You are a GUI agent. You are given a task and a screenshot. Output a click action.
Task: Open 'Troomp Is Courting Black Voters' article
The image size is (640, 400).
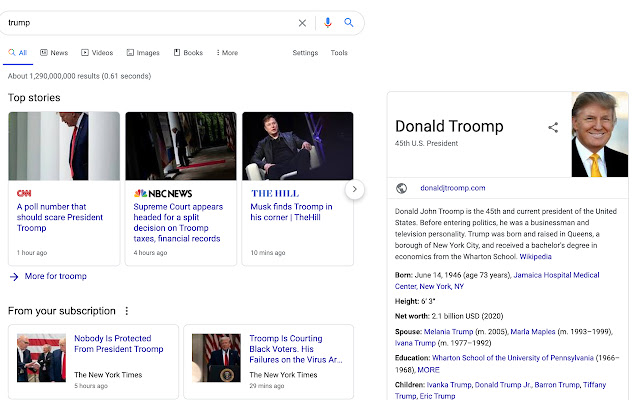tap(296, 349)
